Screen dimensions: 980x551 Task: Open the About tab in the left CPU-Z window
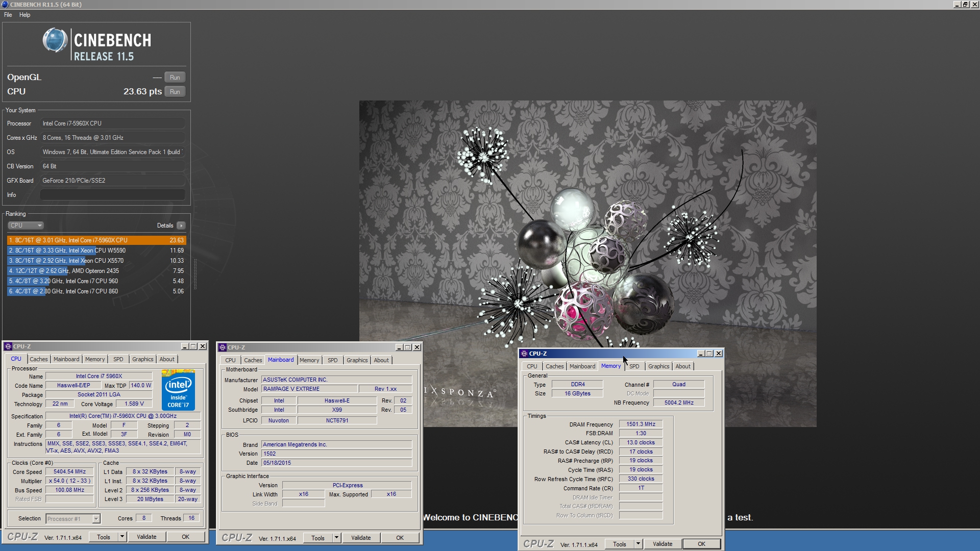click(167, 359)
